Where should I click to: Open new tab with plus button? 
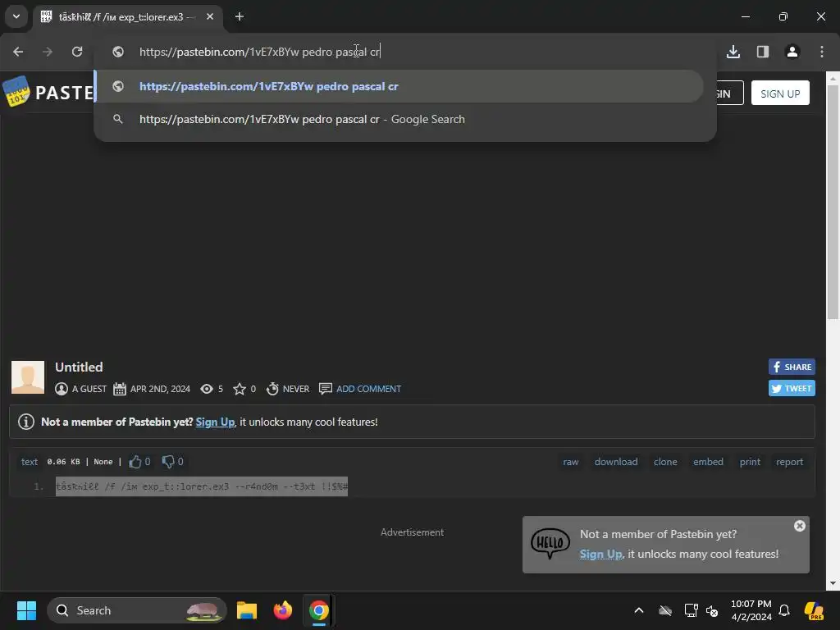point(240,16)
